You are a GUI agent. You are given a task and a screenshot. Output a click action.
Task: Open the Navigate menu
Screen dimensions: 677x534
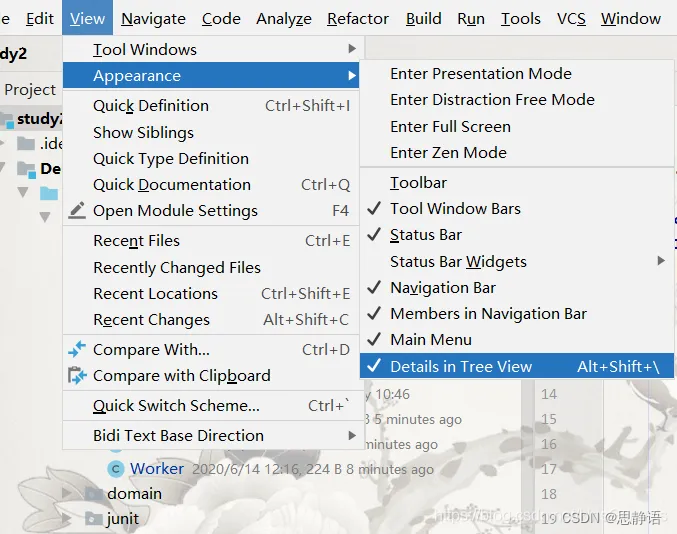(153, 19)
